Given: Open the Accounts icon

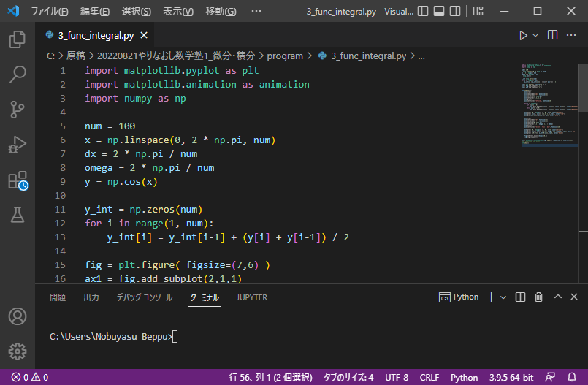Looking at the screenshot, I should pos(17,317).
